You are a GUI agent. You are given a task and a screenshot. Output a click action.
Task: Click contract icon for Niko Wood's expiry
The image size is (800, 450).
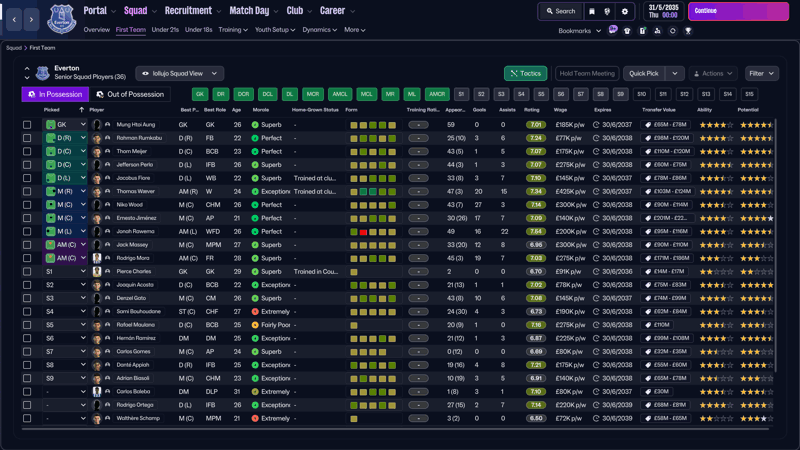click(x=596, y=205)
